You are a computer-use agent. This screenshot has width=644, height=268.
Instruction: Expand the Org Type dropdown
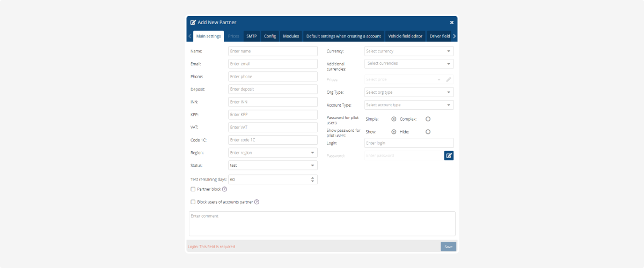(x=409, y=92)
